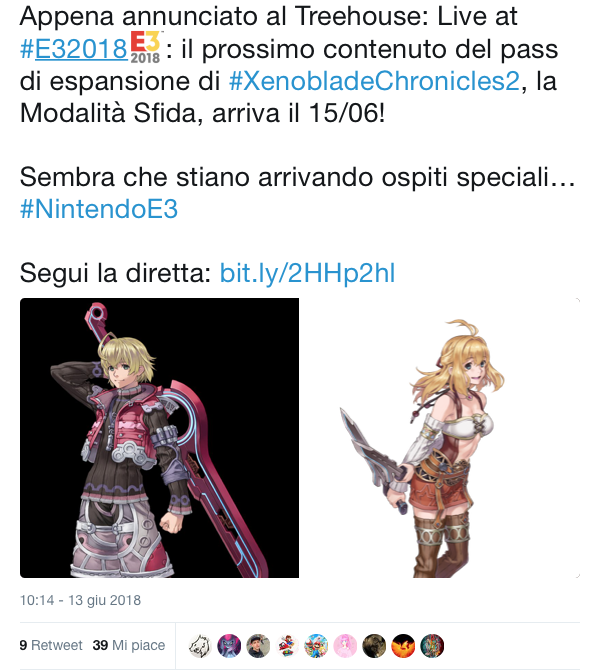
Task: Open the #E32018 hashtag
Action: pyautogui.click(x=74, y=49)
